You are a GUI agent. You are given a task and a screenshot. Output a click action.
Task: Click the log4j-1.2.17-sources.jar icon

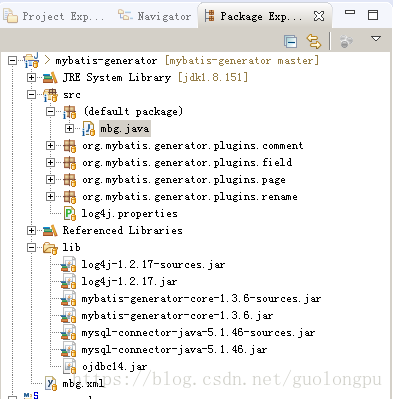tap(69, 265)
